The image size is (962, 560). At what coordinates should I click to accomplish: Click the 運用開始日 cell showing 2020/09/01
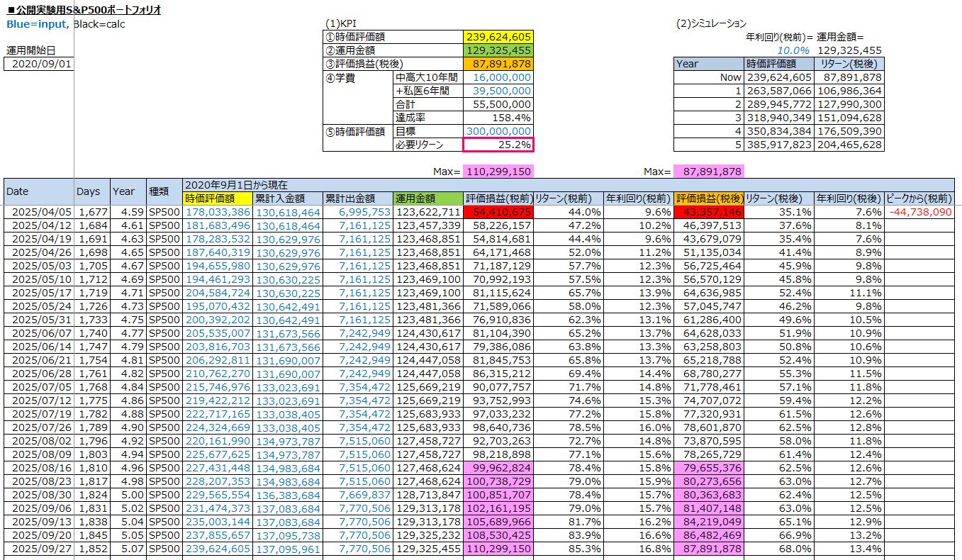39,64
